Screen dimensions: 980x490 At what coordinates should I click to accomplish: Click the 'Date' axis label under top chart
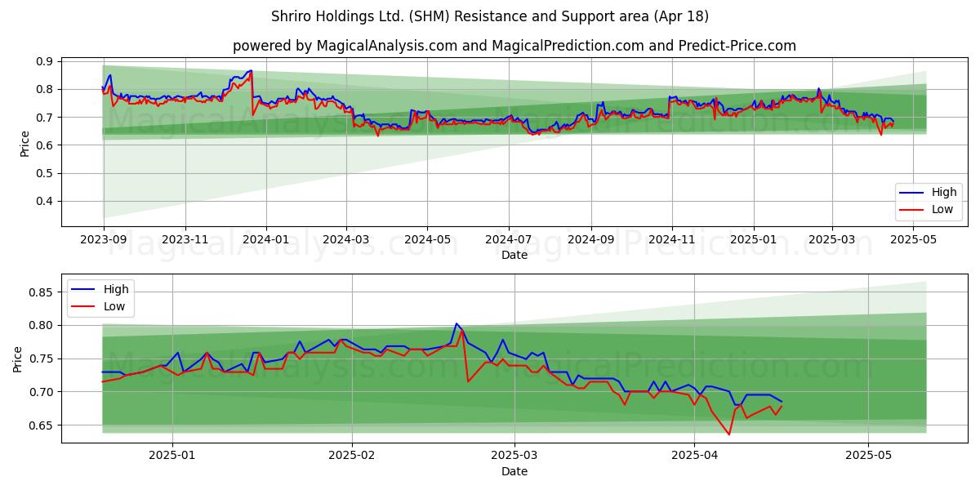514,255
